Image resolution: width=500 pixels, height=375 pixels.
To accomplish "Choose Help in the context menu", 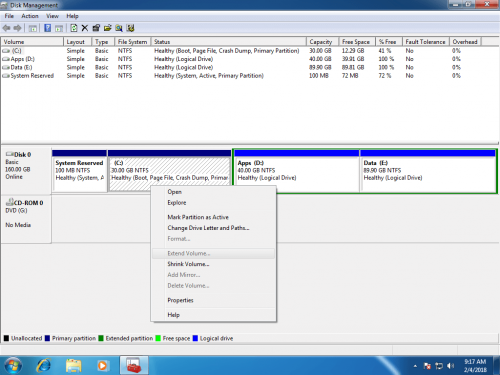I will coord(213,315).
